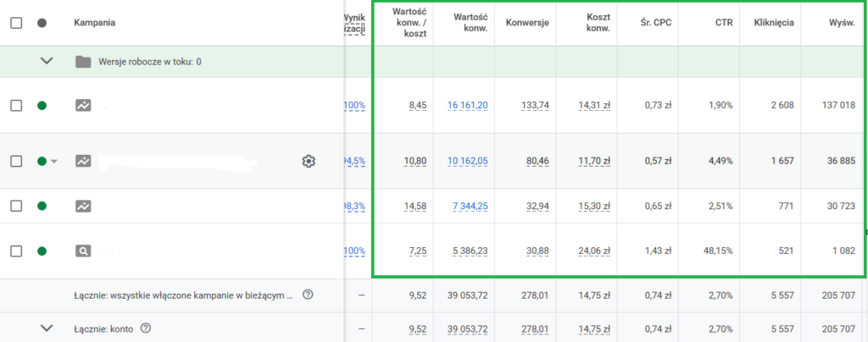
Task: Tick the select-all checkbox in table header
Action: [16, 23]
